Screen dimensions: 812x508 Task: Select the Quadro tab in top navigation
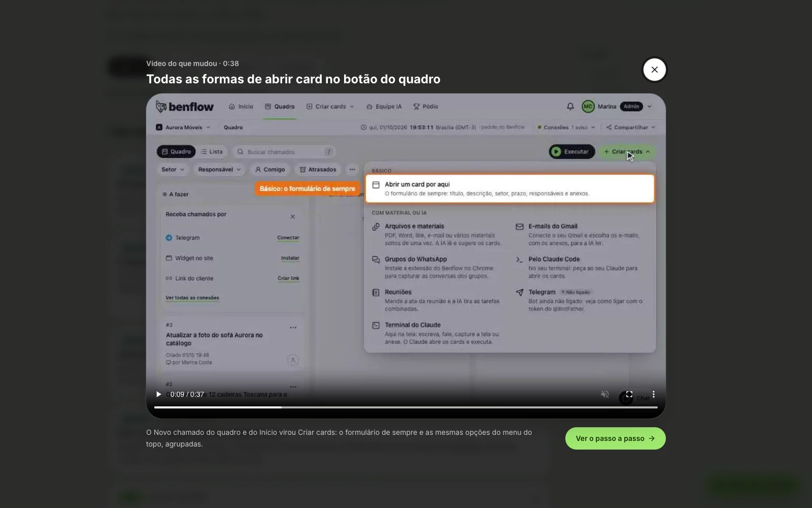[x=280, y=107]
